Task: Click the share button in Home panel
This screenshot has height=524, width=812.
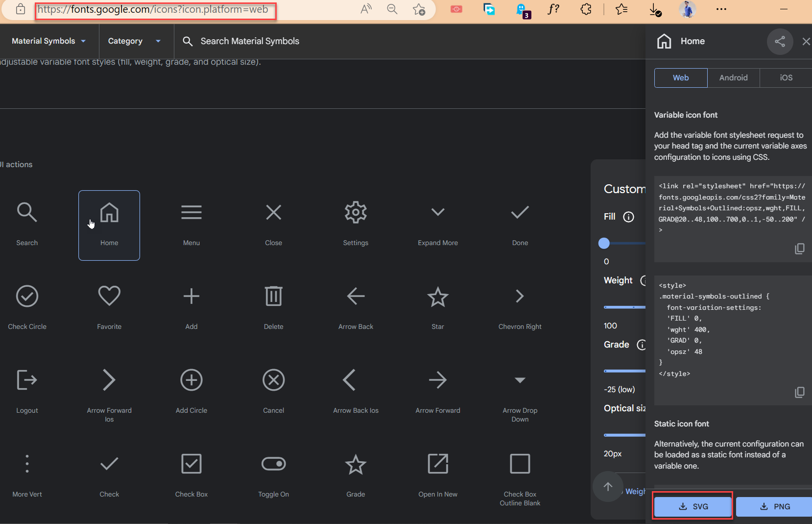Action: click(780, 42)
